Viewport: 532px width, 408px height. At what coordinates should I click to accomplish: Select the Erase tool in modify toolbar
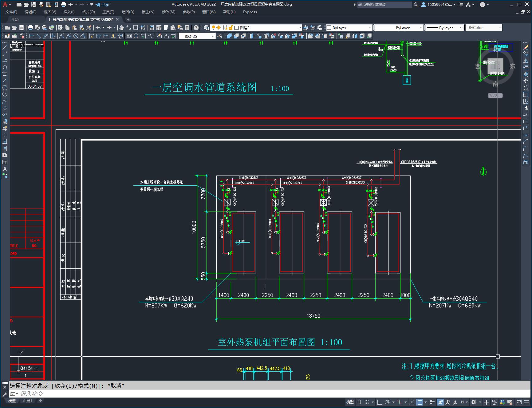(526, 47)
